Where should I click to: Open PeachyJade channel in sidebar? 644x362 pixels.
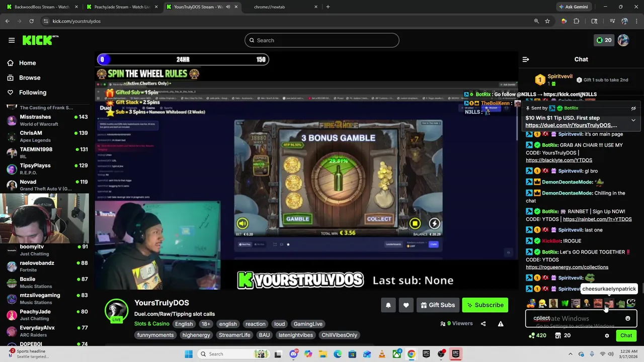click(46, 315)
